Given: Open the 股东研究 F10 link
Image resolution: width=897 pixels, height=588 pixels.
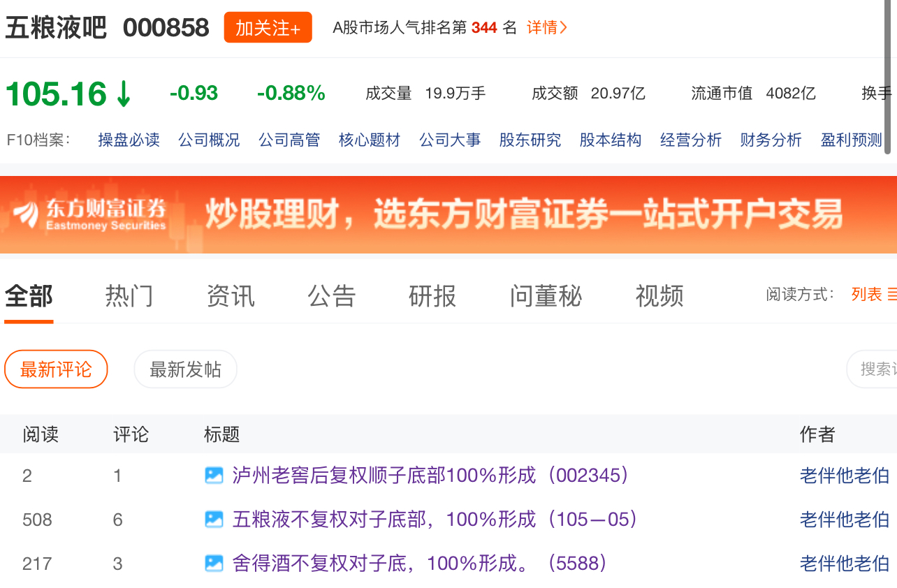Looking at the screenshot, I should tap(530, 140).
